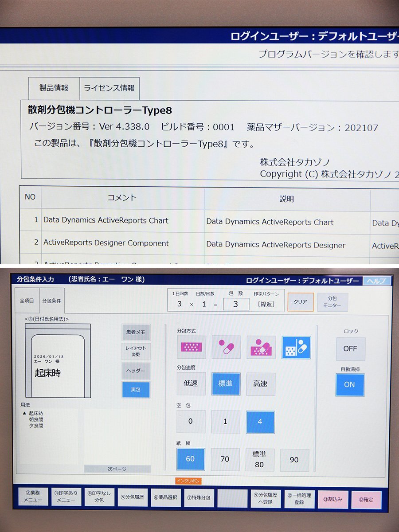Select 起床時 in the usage list
The width and height of the screenshot is (399, 532).
click(x=36, y=413)
